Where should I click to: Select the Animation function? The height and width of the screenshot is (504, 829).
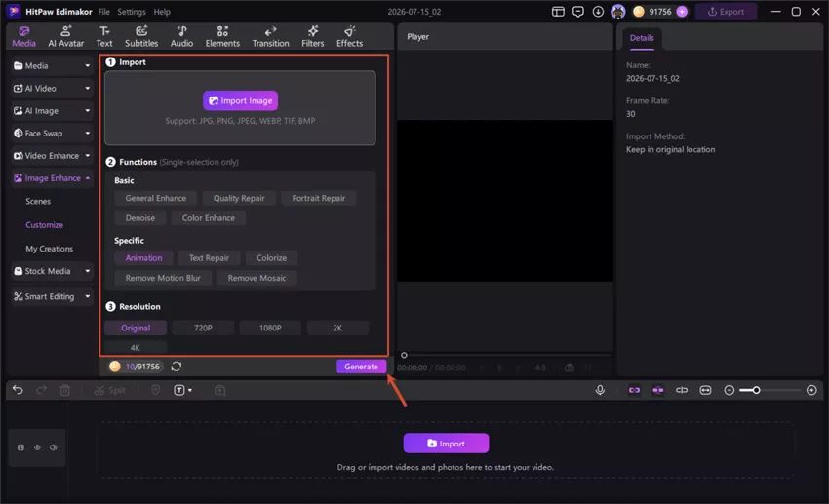tap(143, 257)
